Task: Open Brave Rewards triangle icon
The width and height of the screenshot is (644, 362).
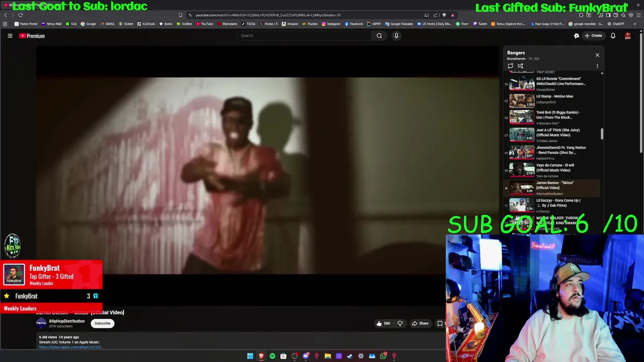Action: pos(452,15)
